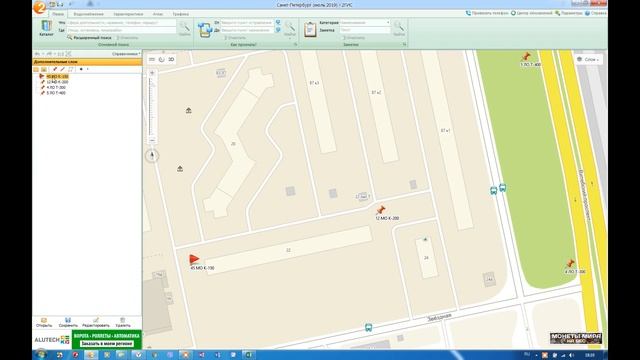640x360 pixels.
Task: Select layer item 4 ЛО Т-300
Action: tap(56, 87)
